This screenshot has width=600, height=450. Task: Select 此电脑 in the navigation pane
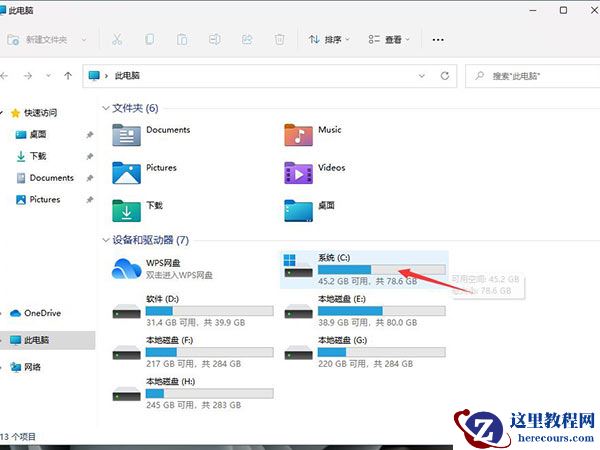tap(47, 340)
